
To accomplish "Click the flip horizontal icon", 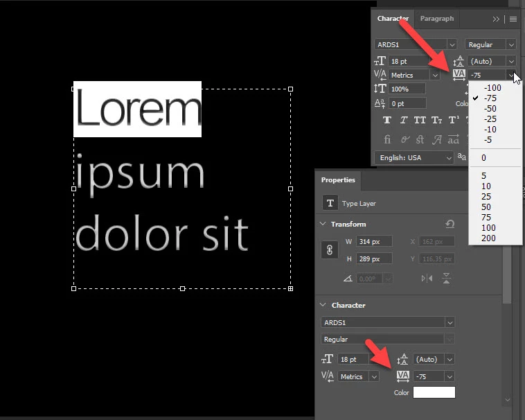I will [427, 279].
